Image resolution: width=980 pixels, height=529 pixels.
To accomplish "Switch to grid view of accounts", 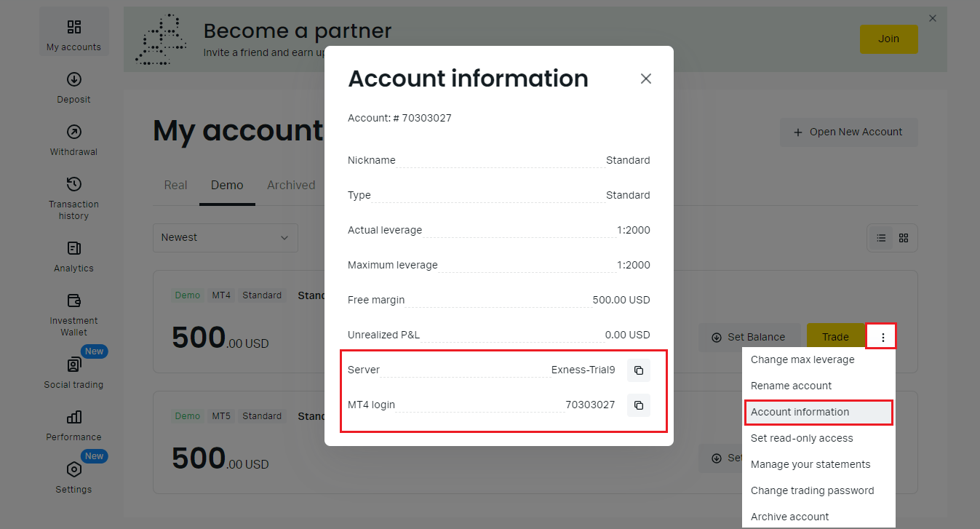I will pyautogui.click(x=903, y=238).
